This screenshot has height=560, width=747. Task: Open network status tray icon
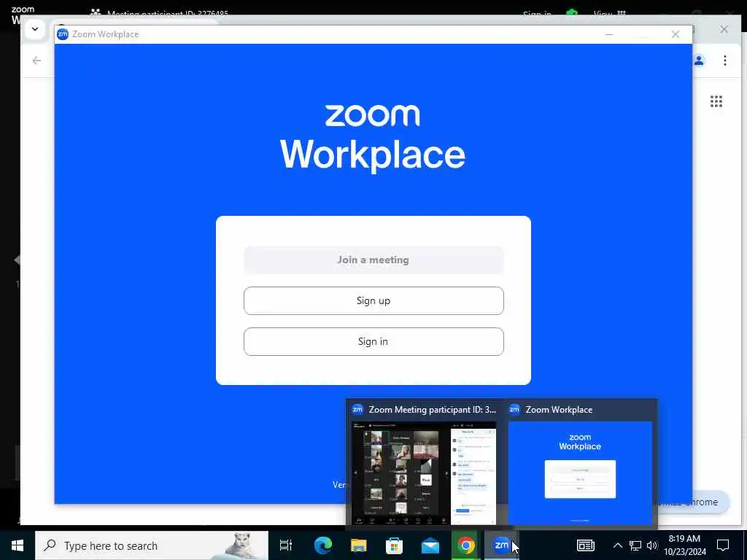[635, 545]
